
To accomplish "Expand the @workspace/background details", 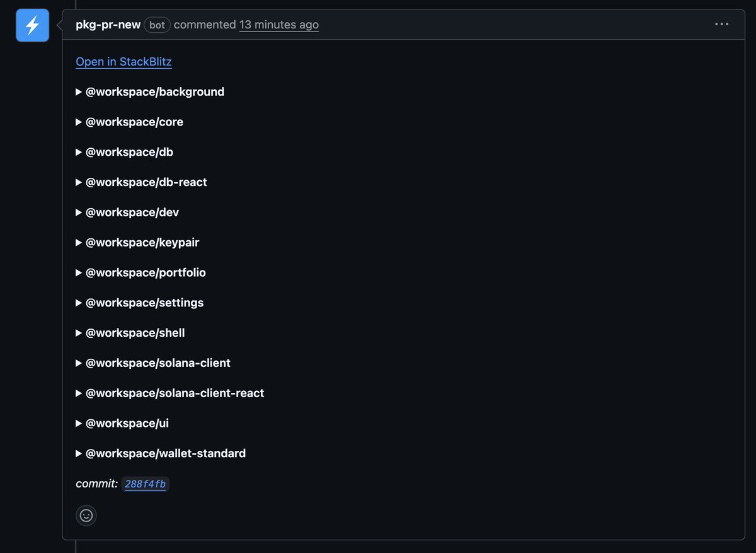I will 150,92.
